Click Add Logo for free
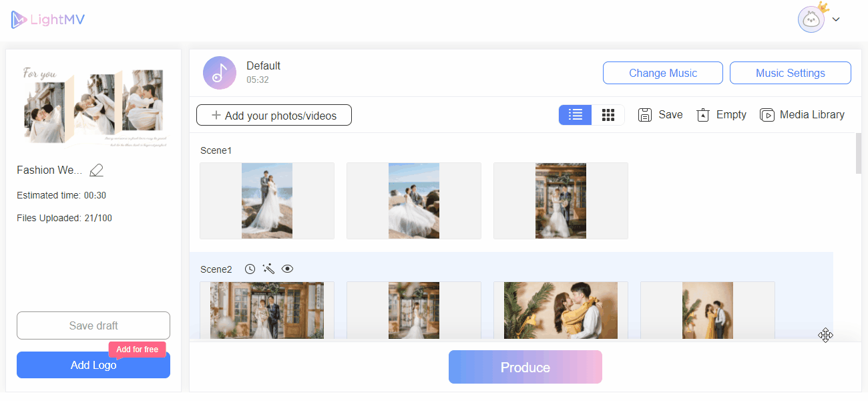The height and width of the screenshot is (401, 868). tap(93, 365)
